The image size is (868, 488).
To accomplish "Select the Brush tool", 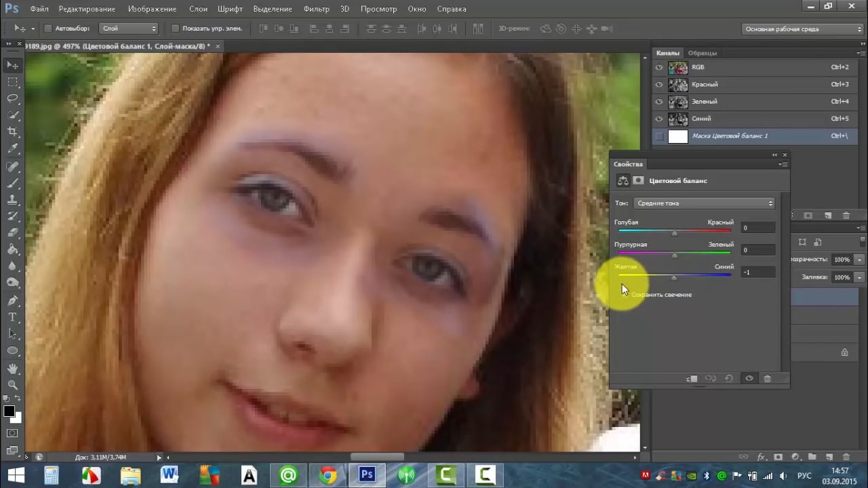I will point(13,183).
